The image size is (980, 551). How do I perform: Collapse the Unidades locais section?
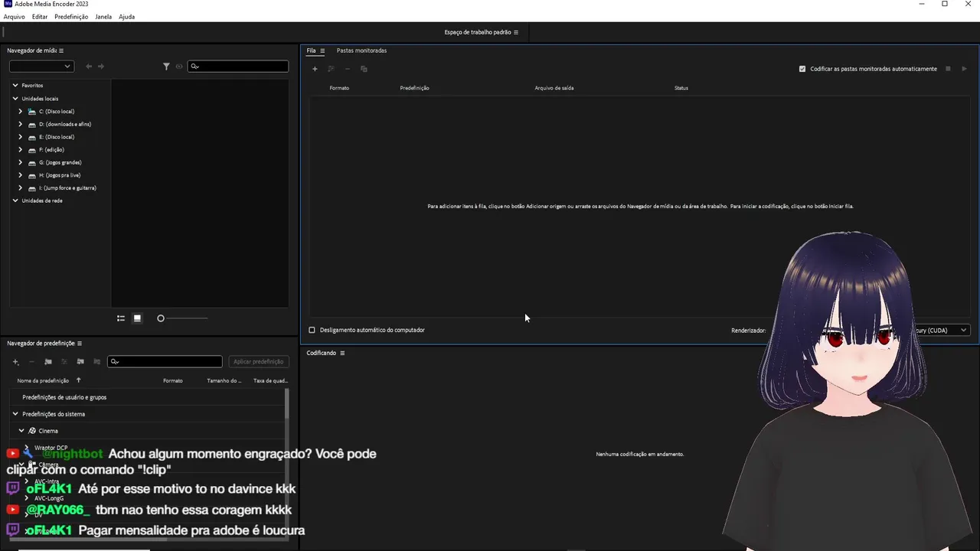tap(15, 99)
